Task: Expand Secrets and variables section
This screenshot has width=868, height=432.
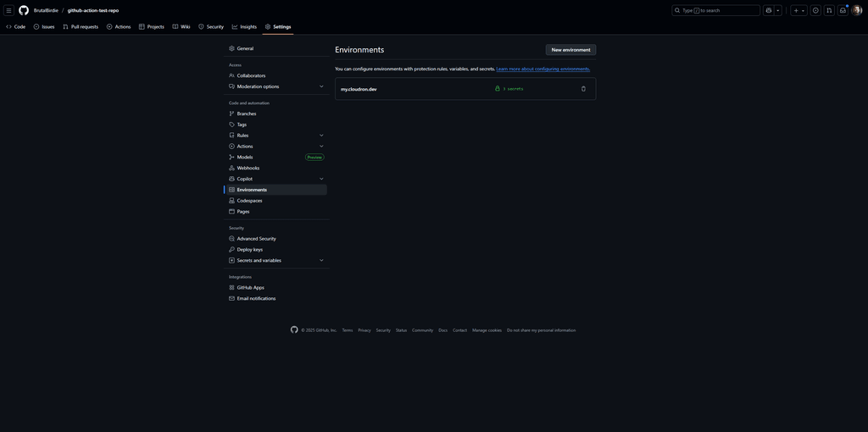Action: 321,260
